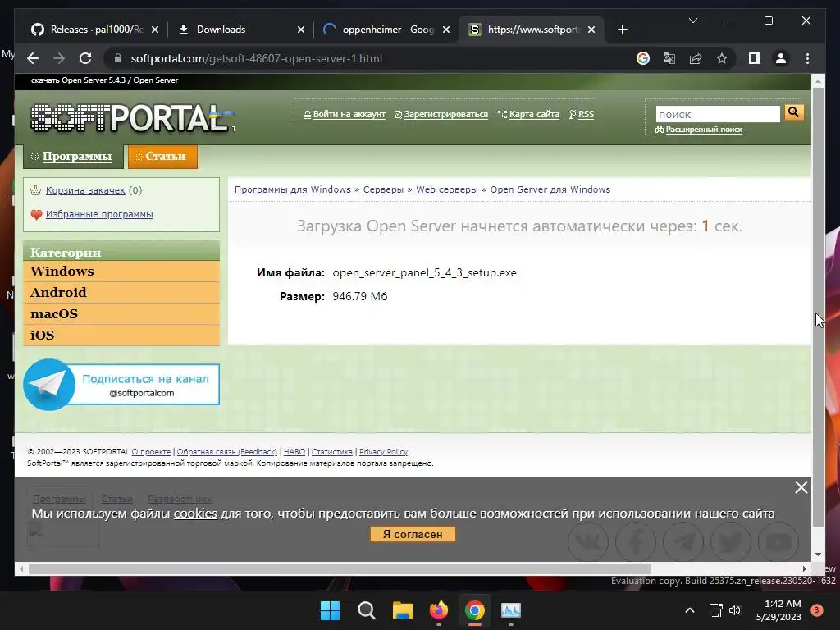Click the vertical page scrollbar

pyautogui.click(x=818, y=305)
